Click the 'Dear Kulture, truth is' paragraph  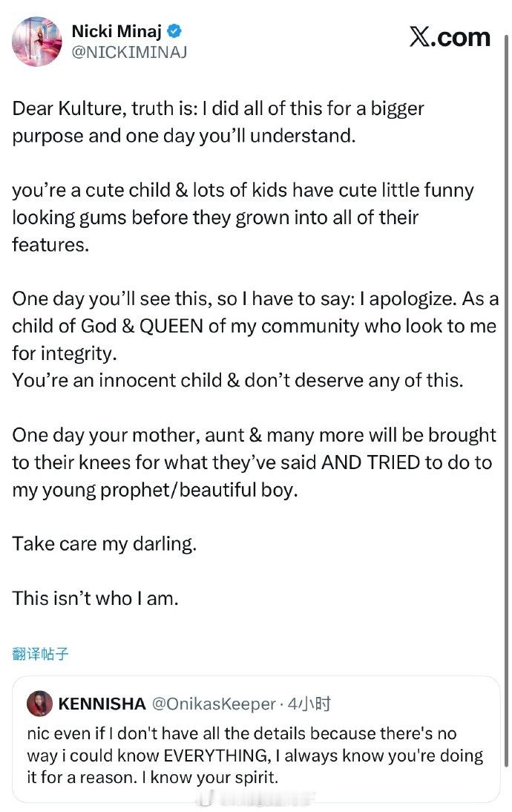[x=218, y=122]
